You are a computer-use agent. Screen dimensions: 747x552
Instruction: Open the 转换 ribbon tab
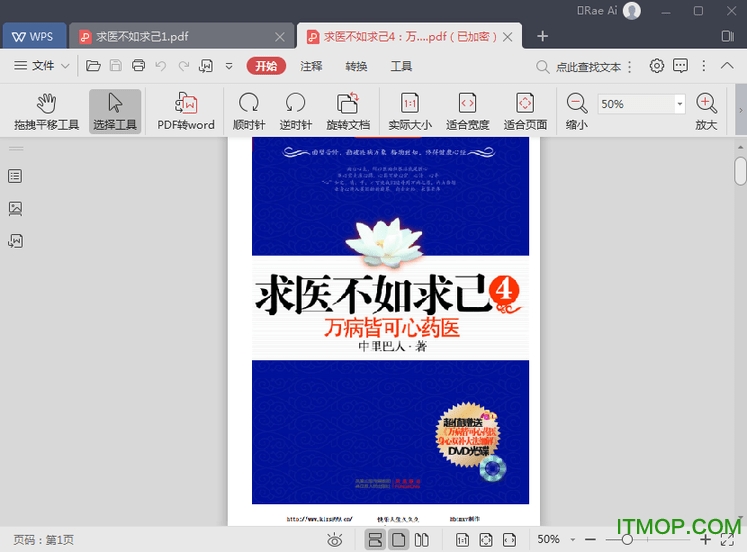pyautogui.click(x=356, y=66)
